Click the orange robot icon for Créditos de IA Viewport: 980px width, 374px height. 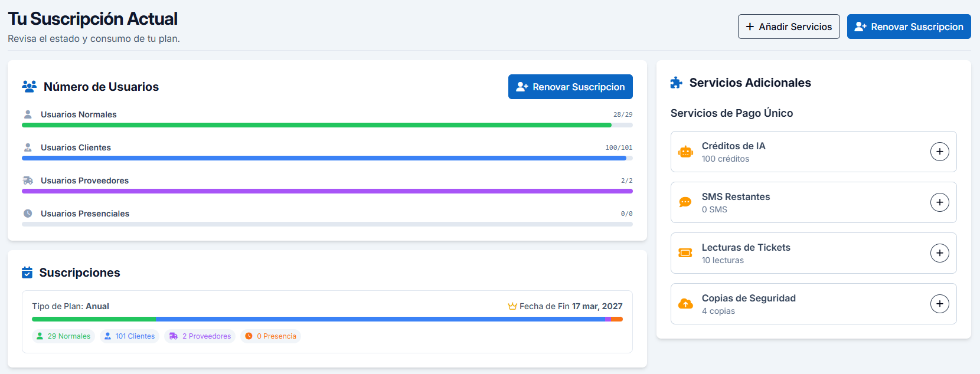(x=685, y=152)
